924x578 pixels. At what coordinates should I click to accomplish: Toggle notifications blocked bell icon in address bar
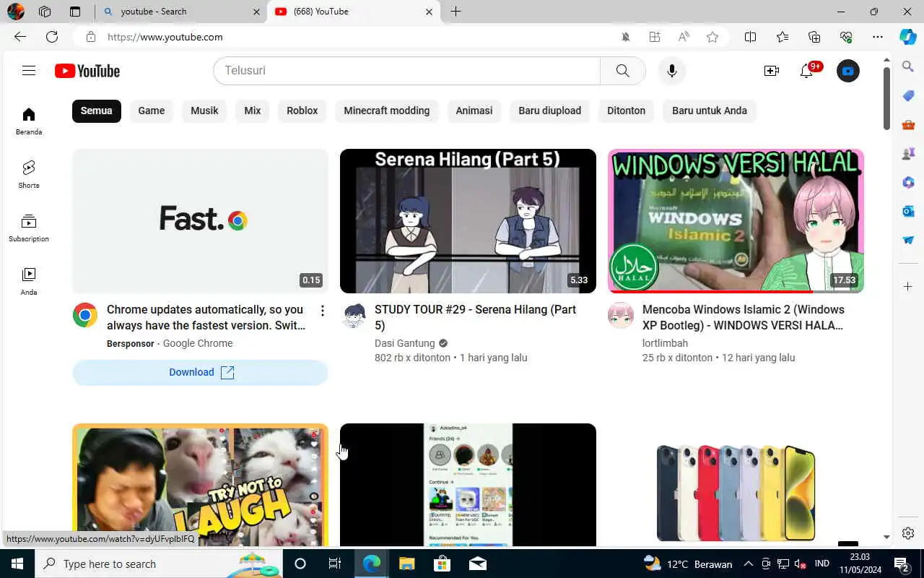tap(626, 37)
